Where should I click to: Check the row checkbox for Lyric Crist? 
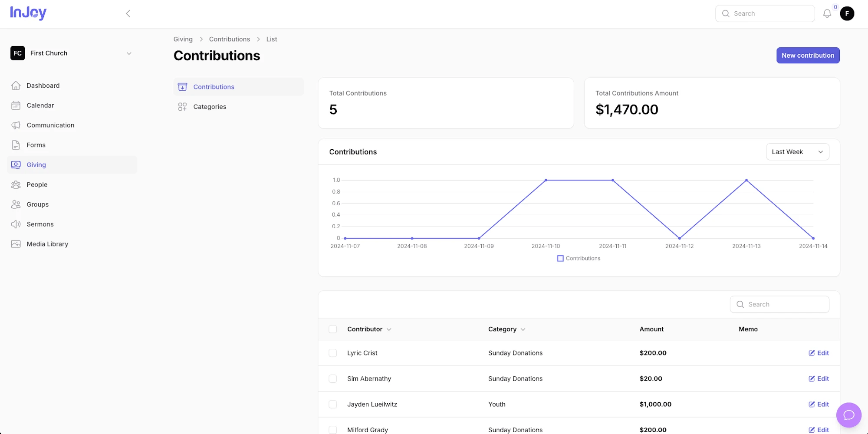point(333,353)
